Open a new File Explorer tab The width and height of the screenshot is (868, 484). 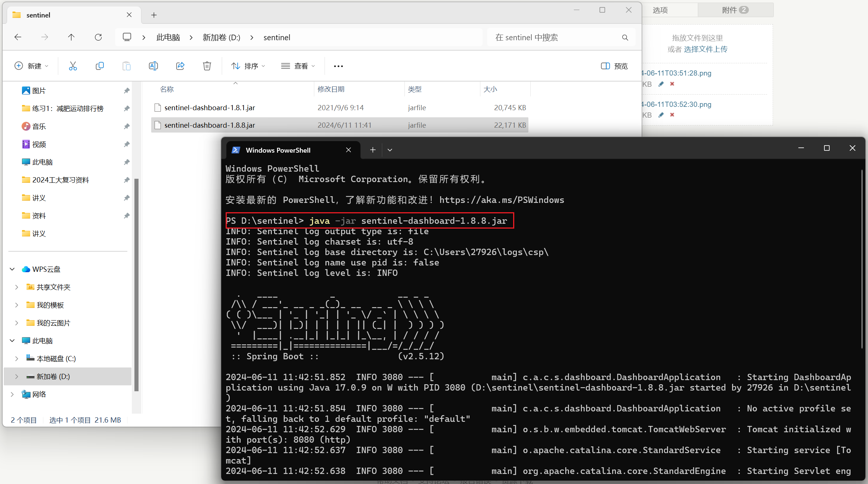(154, 15)
